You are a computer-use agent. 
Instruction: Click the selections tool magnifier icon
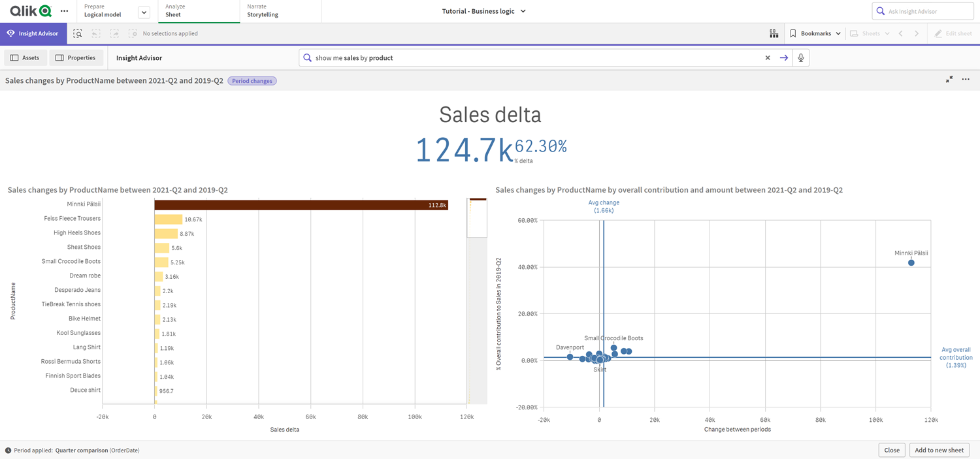(77, 33)
